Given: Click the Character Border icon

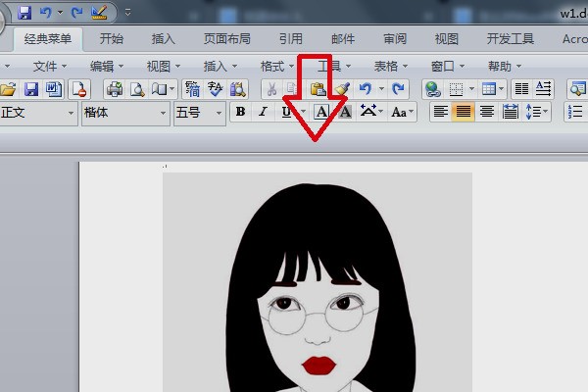Looking at the screenshot, I should (x=321, y=112).
